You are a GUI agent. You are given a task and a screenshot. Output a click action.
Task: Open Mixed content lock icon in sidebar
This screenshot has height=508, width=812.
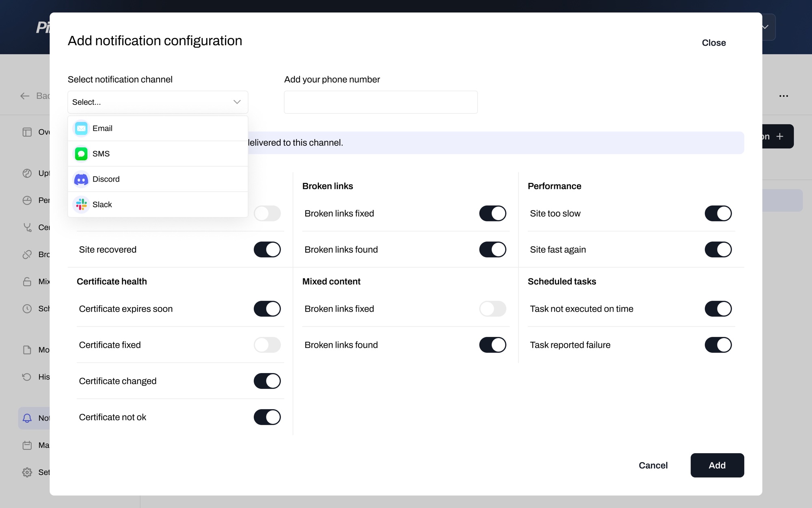pyautogui.click(x=27, y=282)
